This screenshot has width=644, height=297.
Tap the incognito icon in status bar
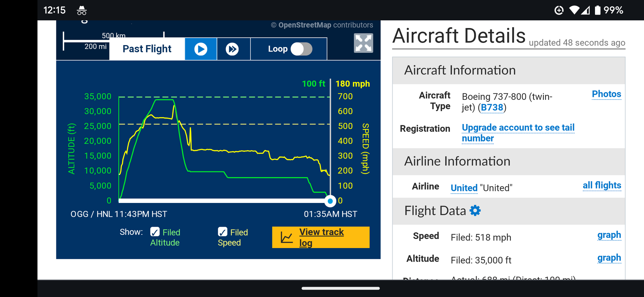coord(82,11)
